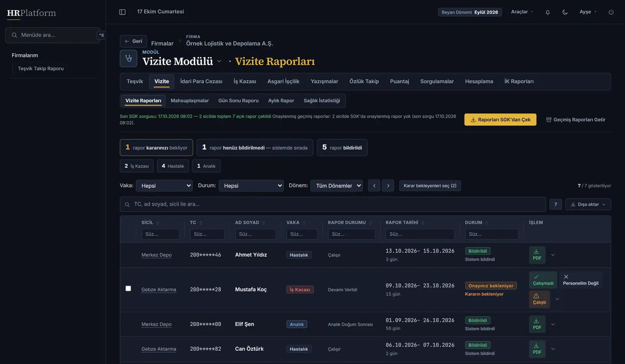Click the Firmalar breadcrumb link
The width and height of the screenshot is (625, 364).
(162, 44)
